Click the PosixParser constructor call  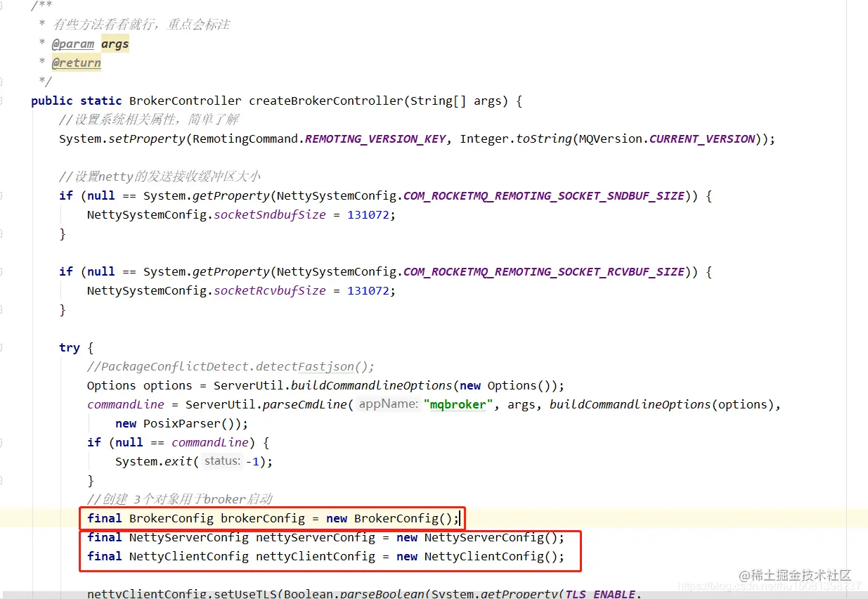182,423
